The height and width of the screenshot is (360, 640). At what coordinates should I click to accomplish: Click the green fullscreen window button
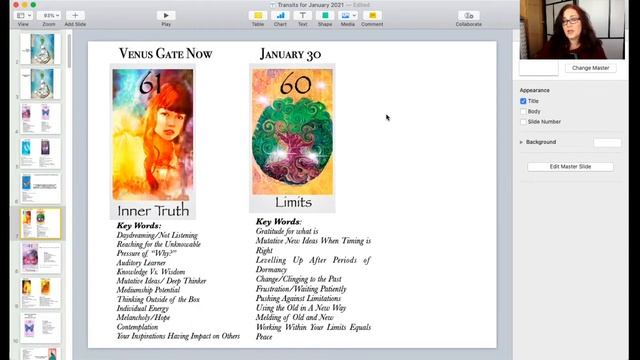coord(33,5)
